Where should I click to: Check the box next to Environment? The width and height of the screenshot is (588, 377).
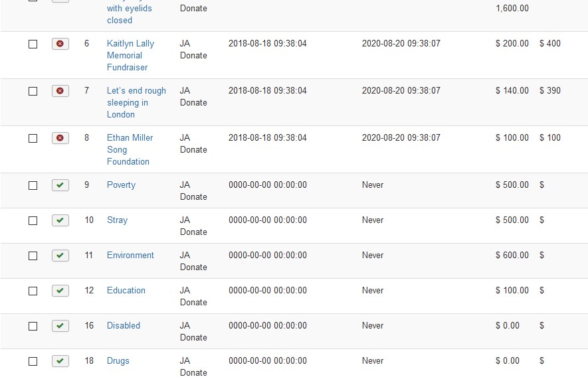[33, 256]
